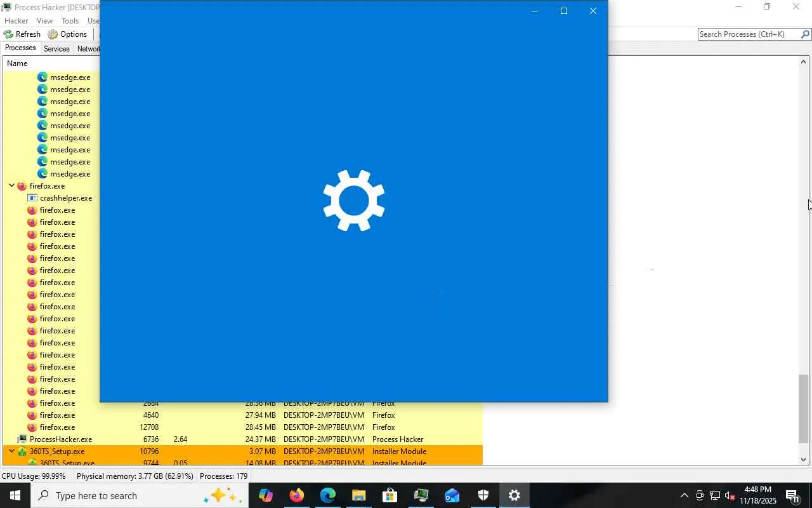Collapse the 360TS_Setup.exe process tree
The image size is (812, 508).
[11, 451]
